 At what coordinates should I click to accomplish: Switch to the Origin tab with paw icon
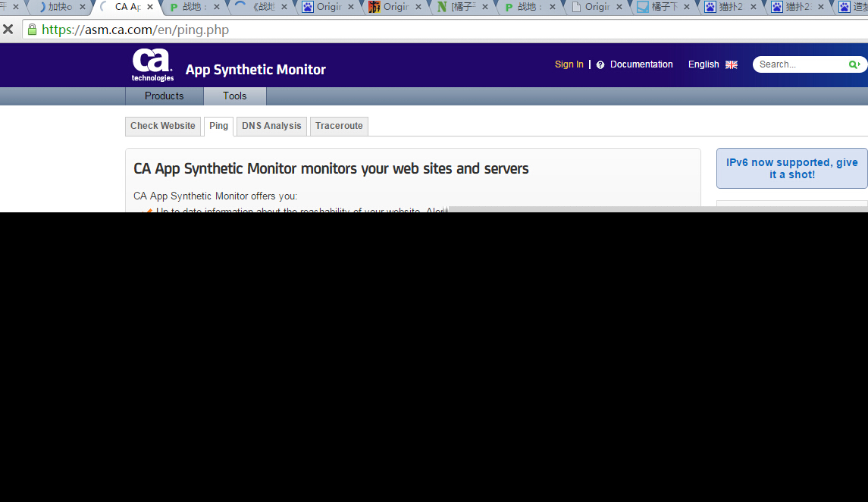tap(327, 7)
